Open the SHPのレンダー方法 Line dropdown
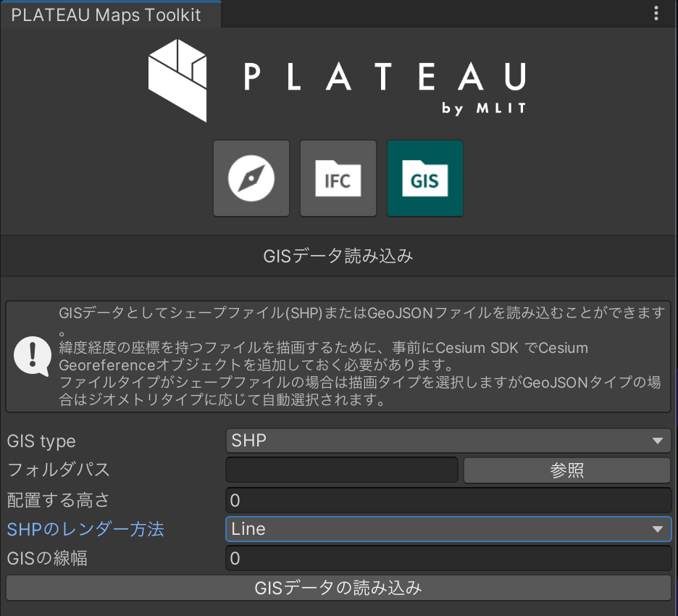This screenshot has width=678, height=616. click(448, 529)
